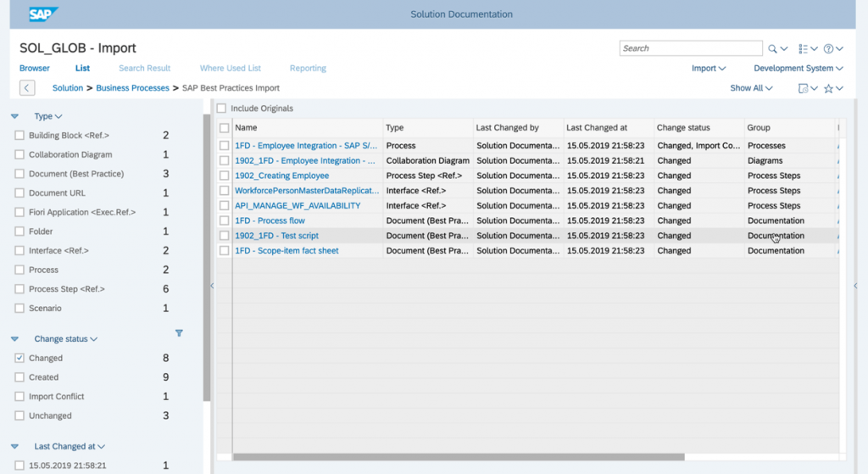Click the Search input field
Image resolution: width=868 pixels, height=474 pixels.
691,48
